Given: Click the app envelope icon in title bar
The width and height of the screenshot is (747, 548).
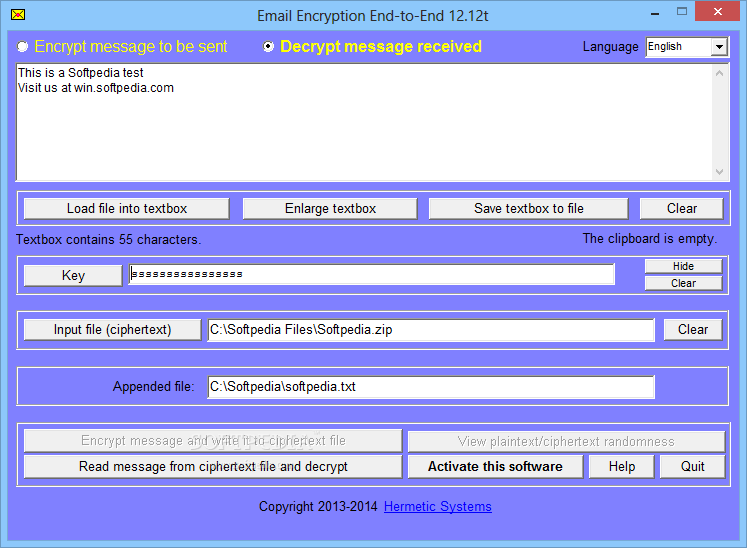Looking at the screenshot, I should tap(18, 15).
